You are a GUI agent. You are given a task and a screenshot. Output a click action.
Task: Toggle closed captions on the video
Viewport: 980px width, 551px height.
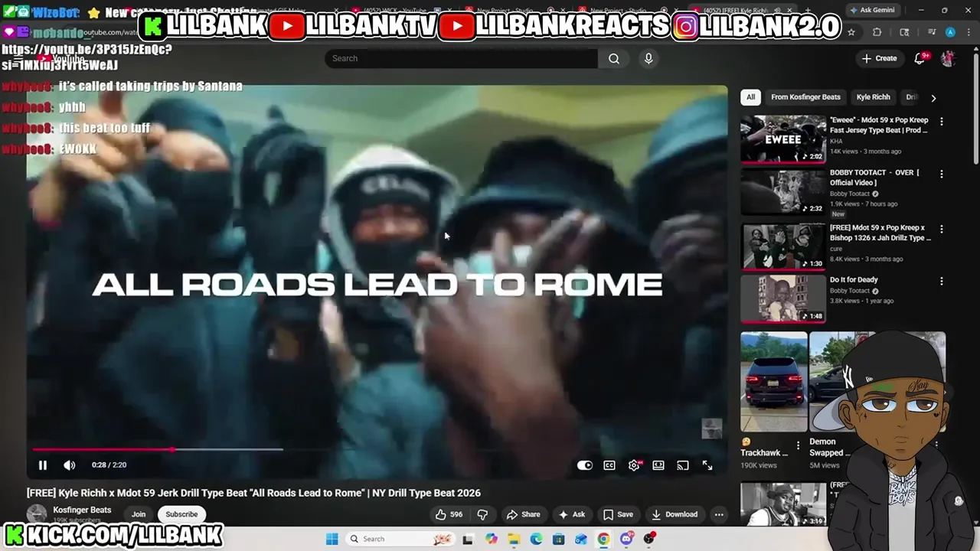(x=609, y=465)
